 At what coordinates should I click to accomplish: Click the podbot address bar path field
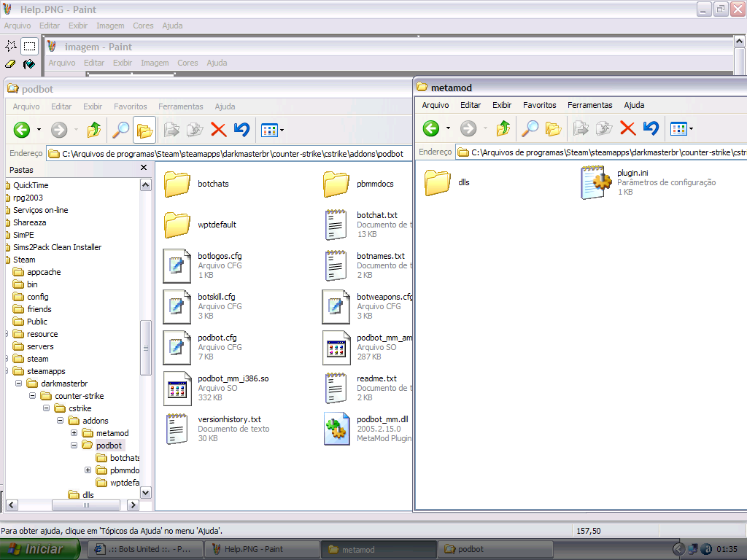point(230,154)
